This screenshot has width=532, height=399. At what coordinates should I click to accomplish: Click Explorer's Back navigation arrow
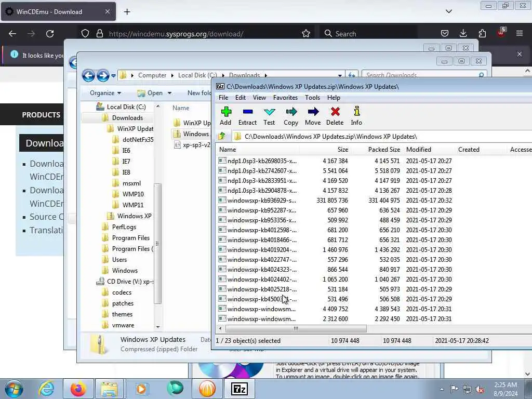88,75
